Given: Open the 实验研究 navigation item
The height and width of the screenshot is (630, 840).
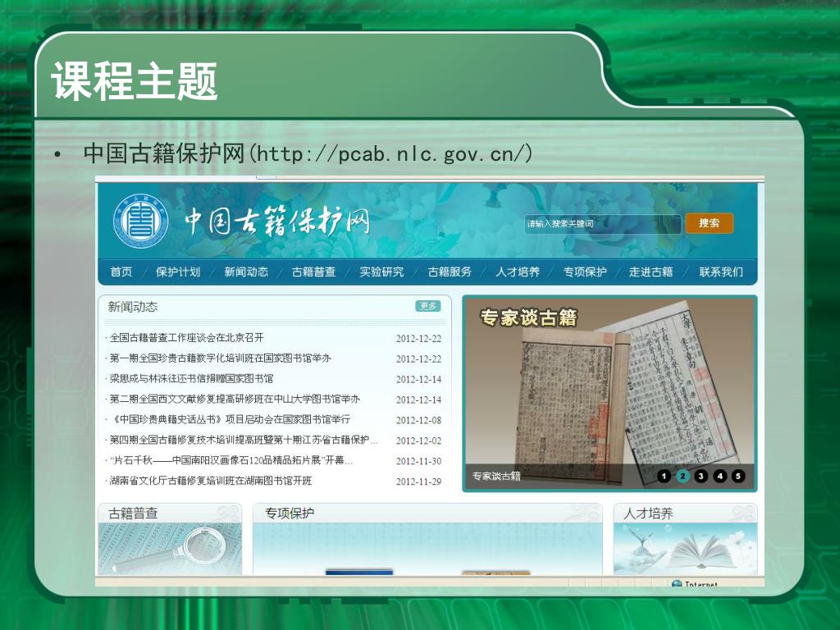Looking at the screenshot, I should coord(381,272).
